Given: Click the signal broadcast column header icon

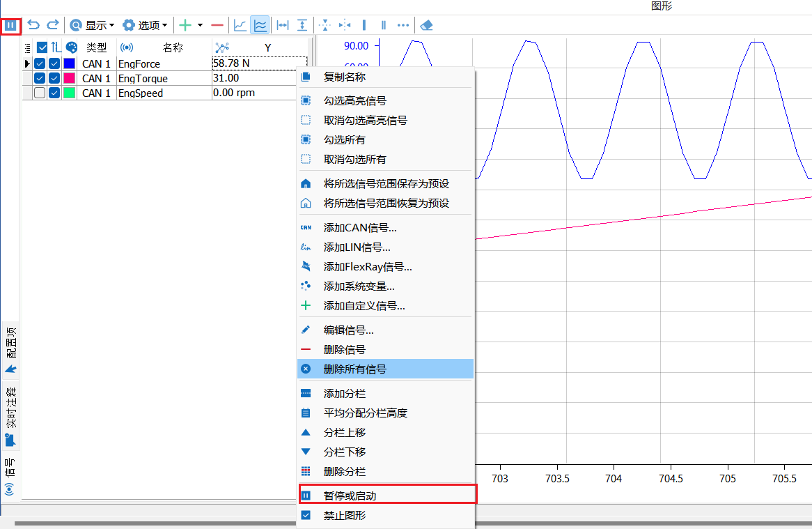Looking at the screenshot, I should point(127,47).
